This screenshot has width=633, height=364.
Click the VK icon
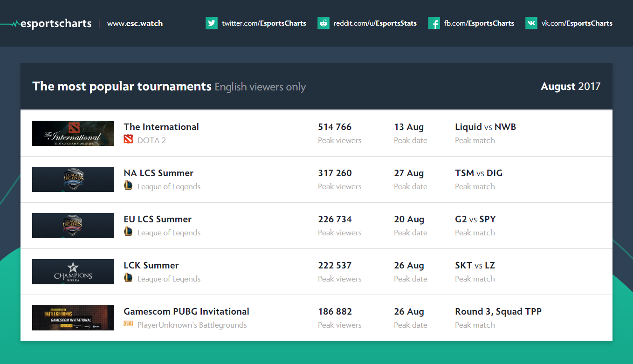pyautogui.click(x=531, y=23)
